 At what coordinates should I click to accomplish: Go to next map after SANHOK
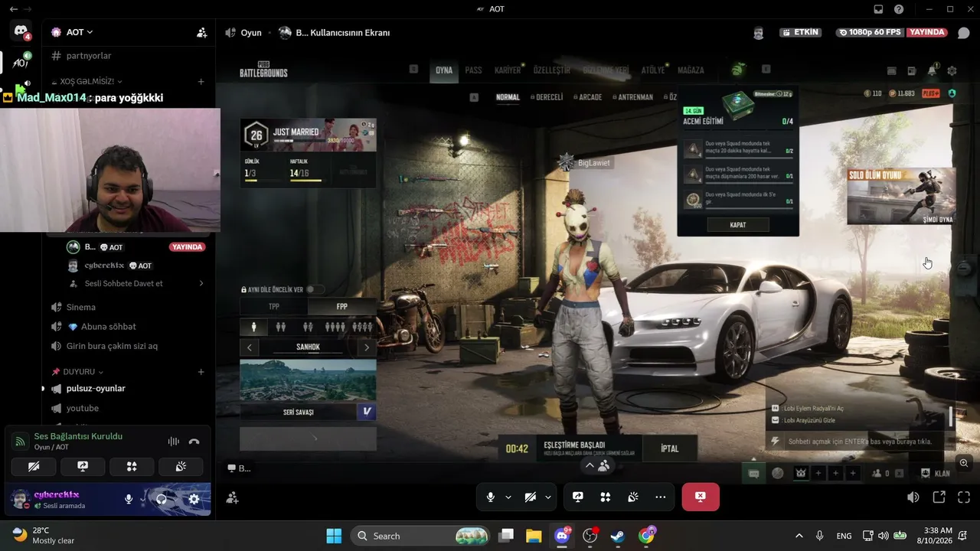[x=367, y=347]
